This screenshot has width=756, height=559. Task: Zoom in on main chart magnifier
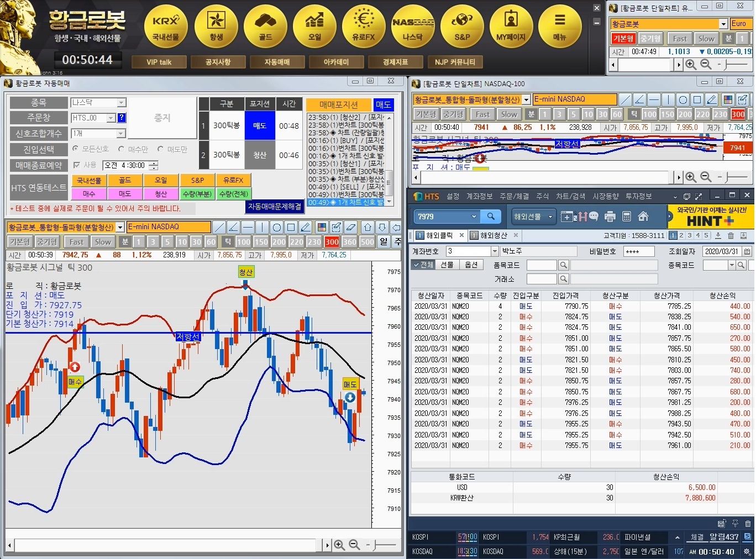tap(339, 545)
